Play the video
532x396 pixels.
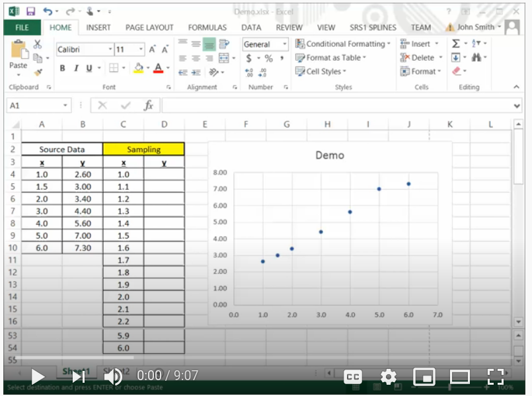click(38, 377)
